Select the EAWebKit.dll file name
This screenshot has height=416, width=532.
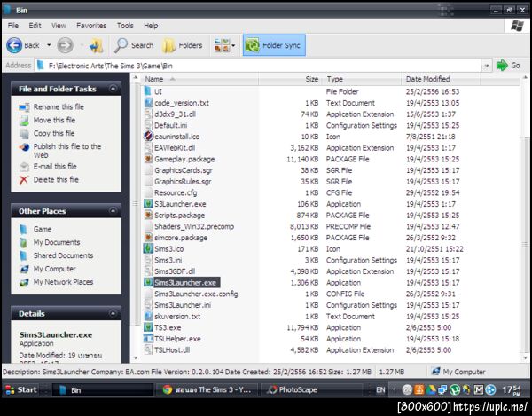pyautogui.click(x=175, y=148)
